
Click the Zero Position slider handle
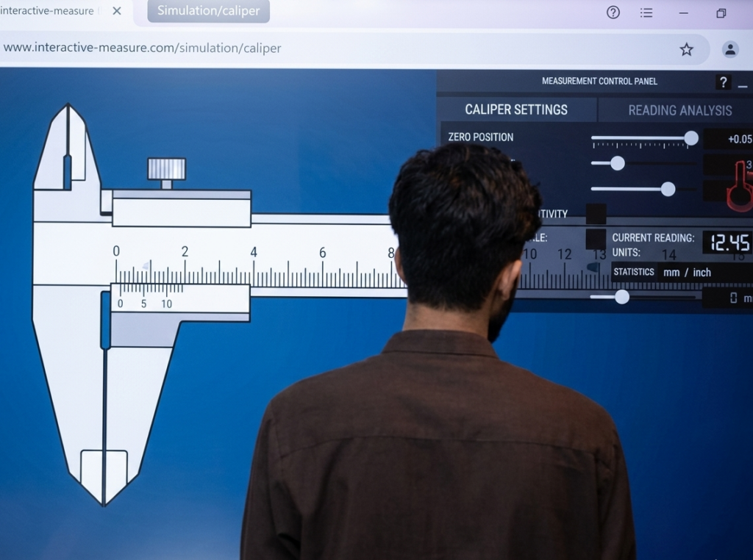(691, 138)
